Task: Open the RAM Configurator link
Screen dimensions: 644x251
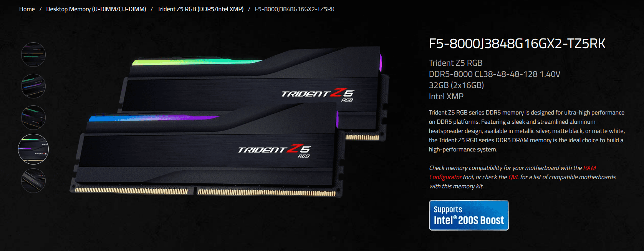Action: pos(513,173)
